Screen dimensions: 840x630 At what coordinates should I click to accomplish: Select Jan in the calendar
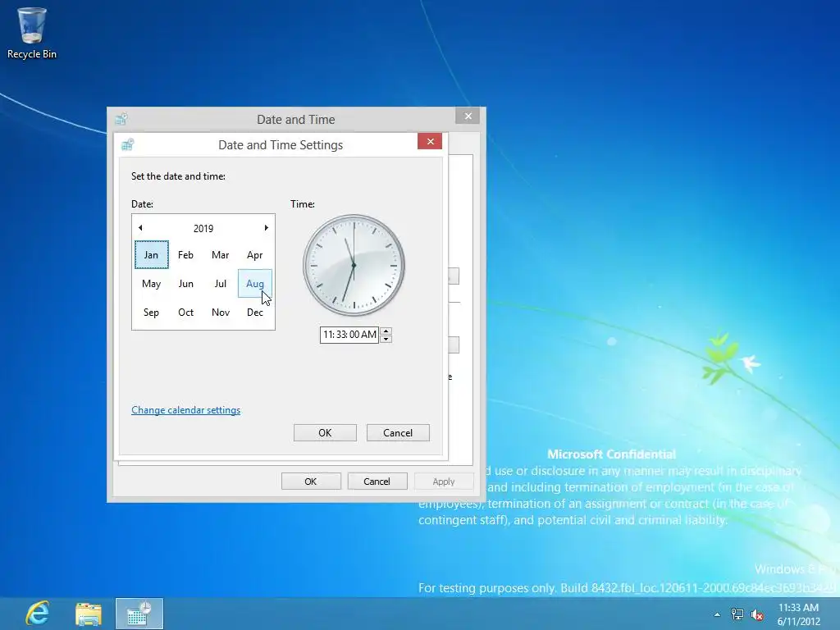[151, 254]
